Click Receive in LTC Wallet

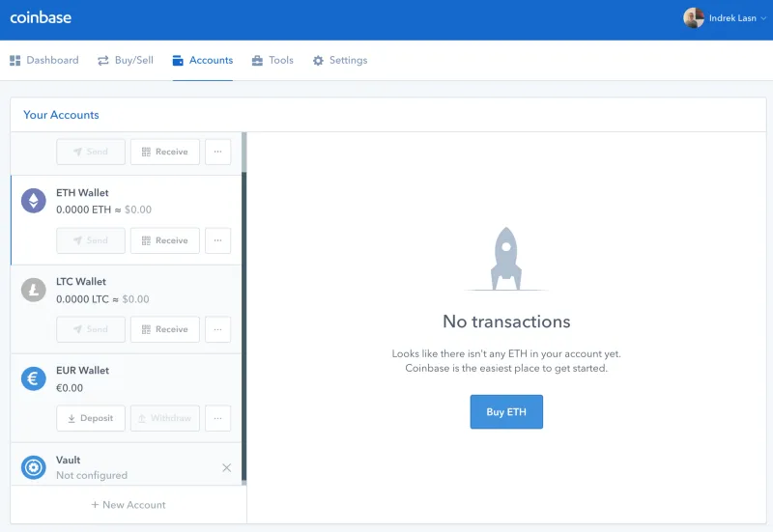click(x=165, y=329)
